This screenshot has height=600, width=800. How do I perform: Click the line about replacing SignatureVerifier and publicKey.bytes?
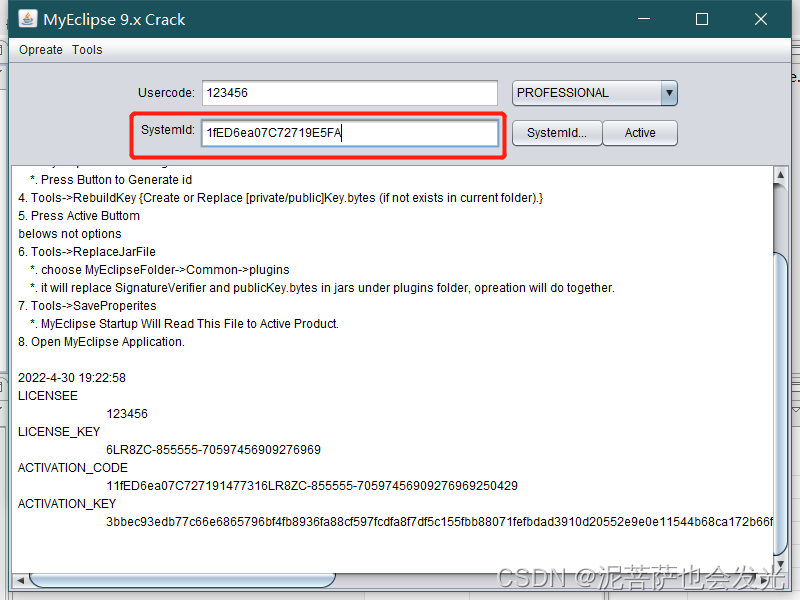(322, 288)
